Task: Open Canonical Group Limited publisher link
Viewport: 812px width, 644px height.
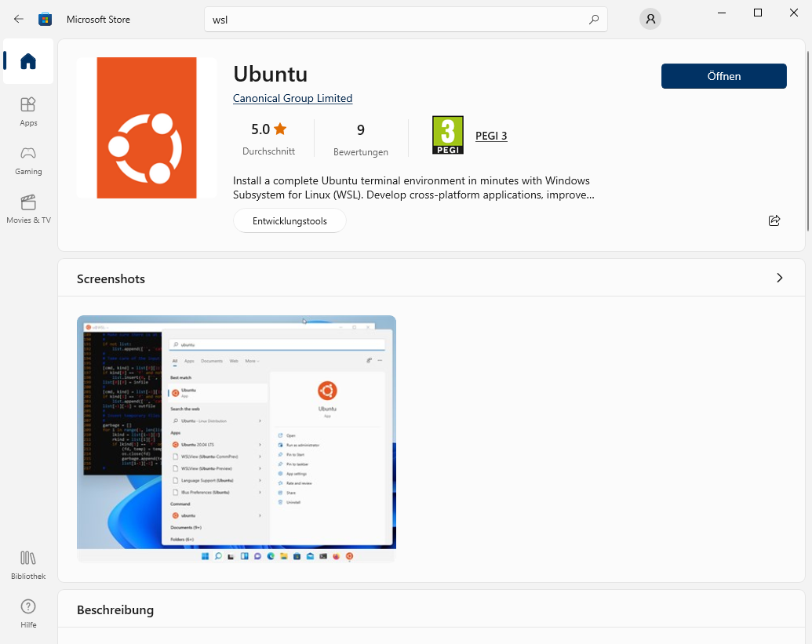Action: tap(293, 98)
